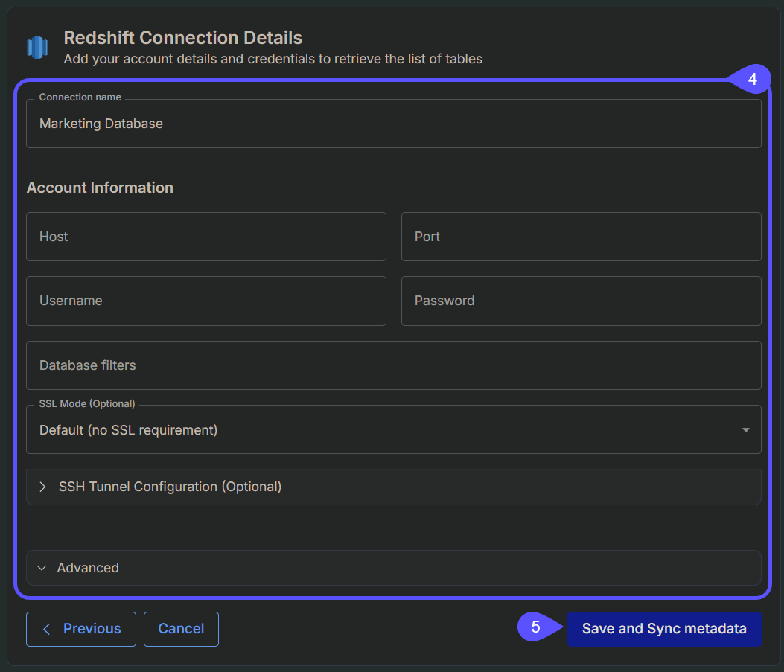
Task: Focus the Port input field
Action: pyautogui.click(x=581, y=237)
